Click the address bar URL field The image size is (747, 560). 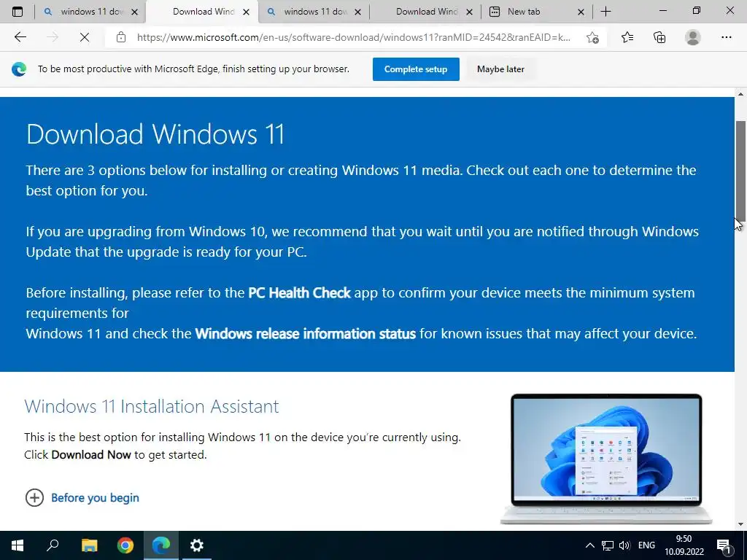click(x=354, y=37)
